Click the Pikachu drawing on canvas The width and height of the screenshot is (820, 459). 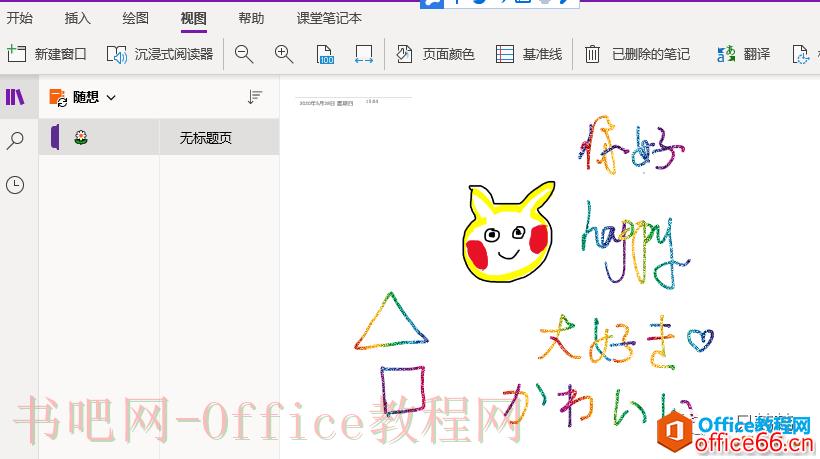coord(508,232)
